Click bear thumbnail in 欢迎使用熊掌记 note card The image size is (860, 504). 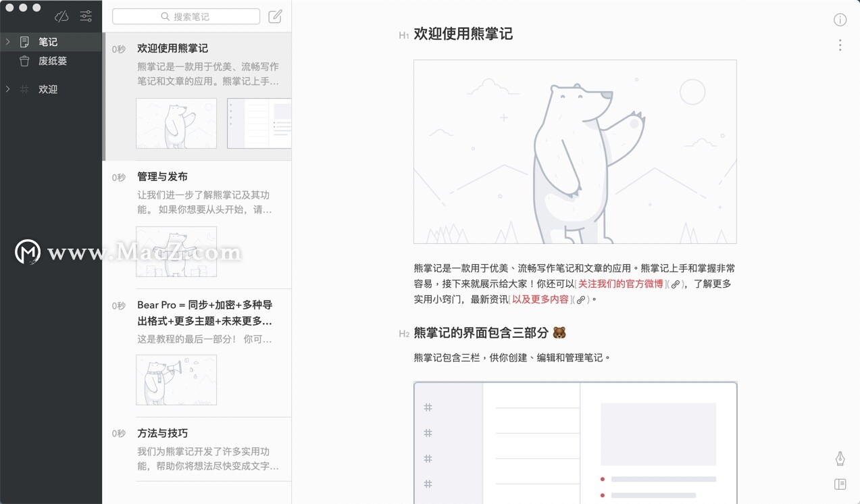(176, 123)
